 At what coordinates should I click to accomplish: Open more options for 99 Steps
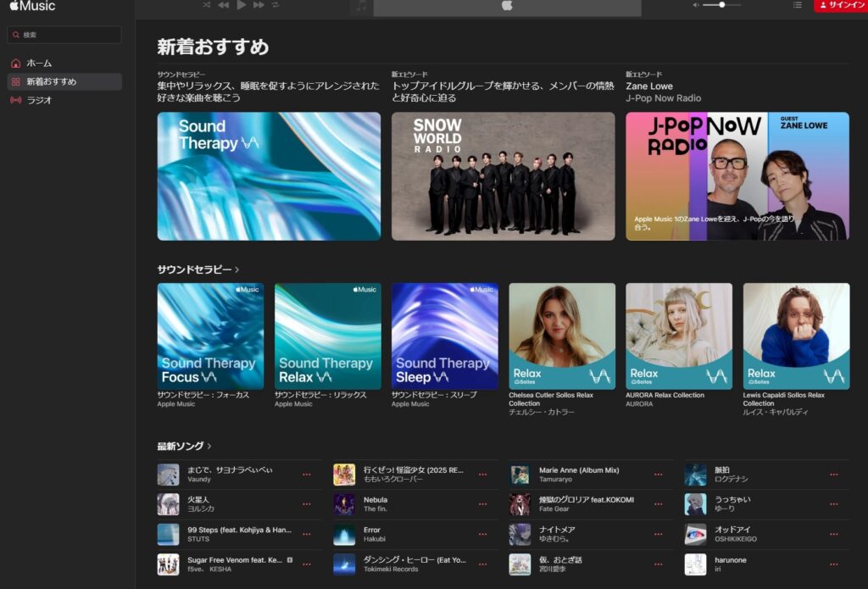click(307, 534)
